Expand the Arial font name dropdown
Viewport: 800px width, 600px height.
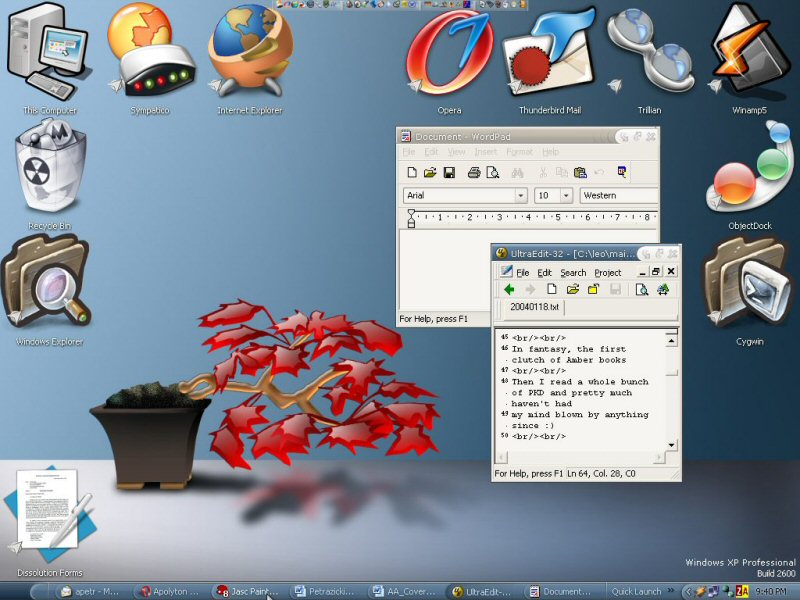click(521, 196)
